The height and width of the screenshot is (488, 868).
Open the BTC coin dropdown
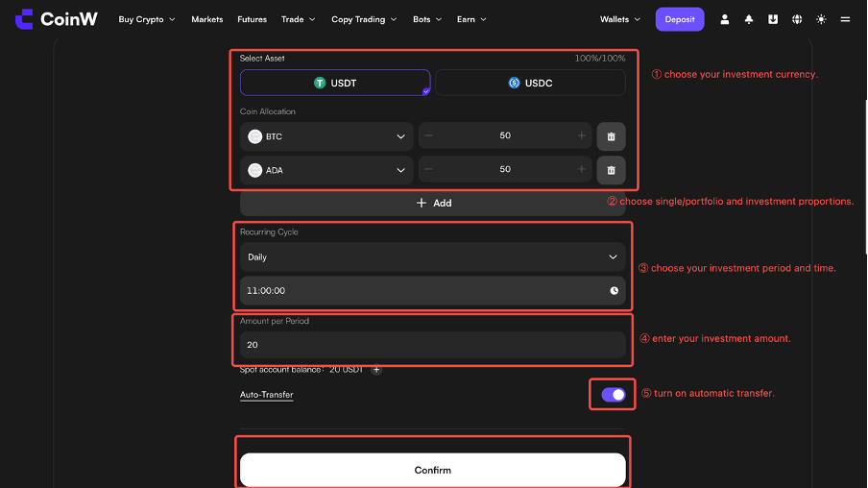pos(326,136)
